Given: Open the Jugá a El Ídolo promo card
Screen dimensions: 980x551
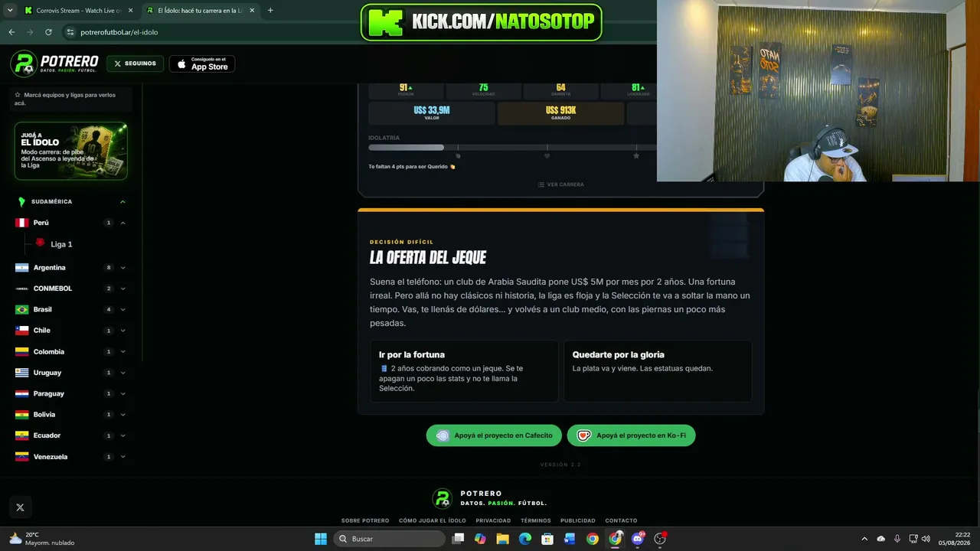Looking at the screenshot, I should (70, 151).
